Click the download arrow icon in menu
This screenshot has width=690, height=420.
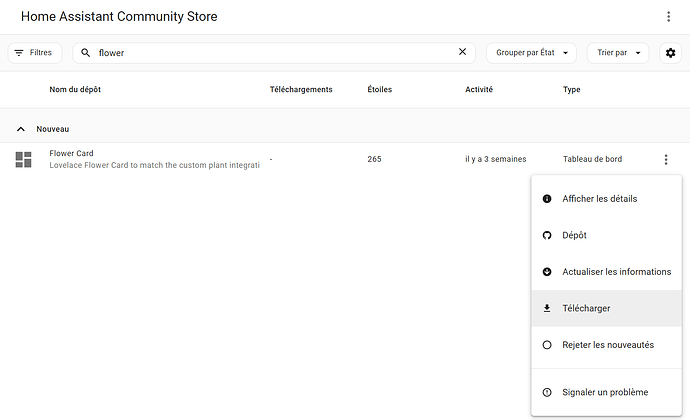(x=547, y=308)
